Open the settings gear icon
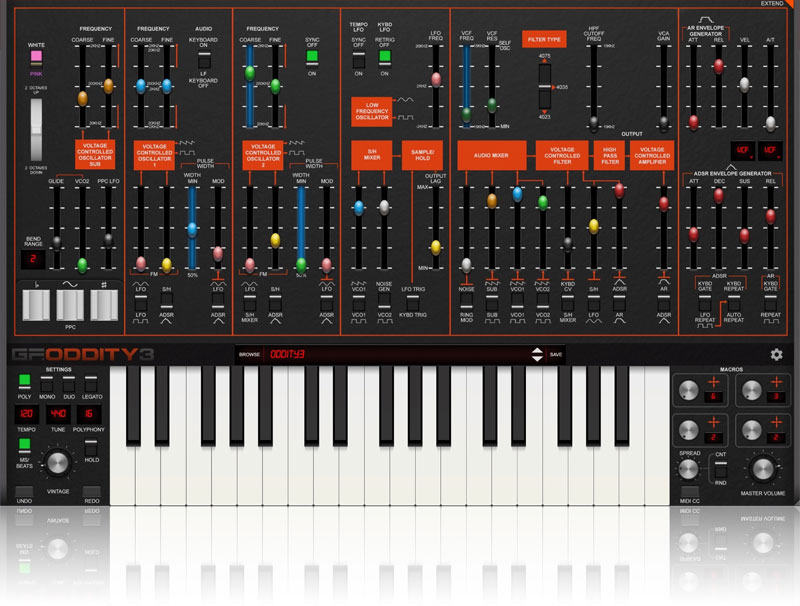800x606 pixels. coord(776,354)
